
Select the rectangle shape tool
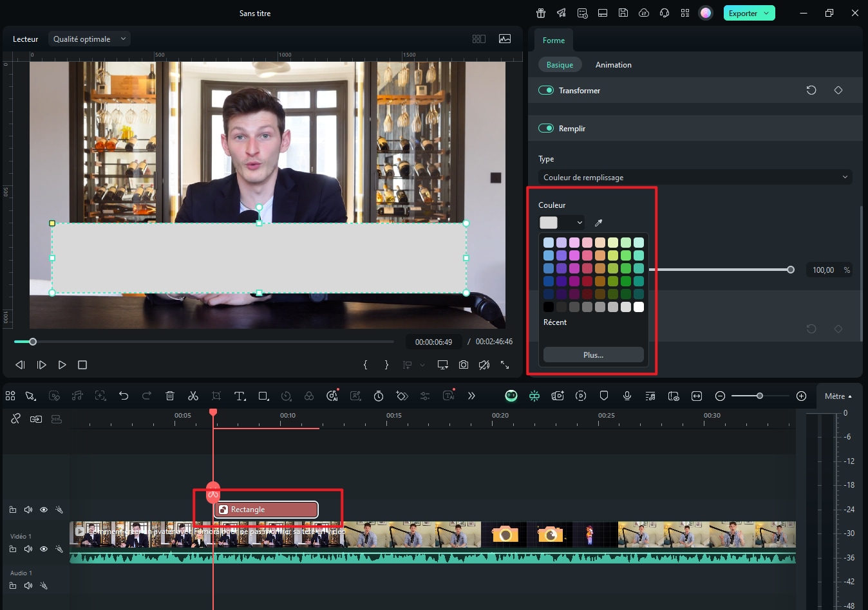263,396
